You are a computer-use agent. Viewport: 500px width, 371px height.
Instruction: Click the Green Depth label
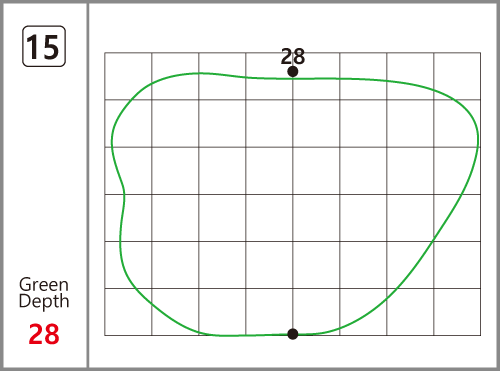tap(44, 293)
